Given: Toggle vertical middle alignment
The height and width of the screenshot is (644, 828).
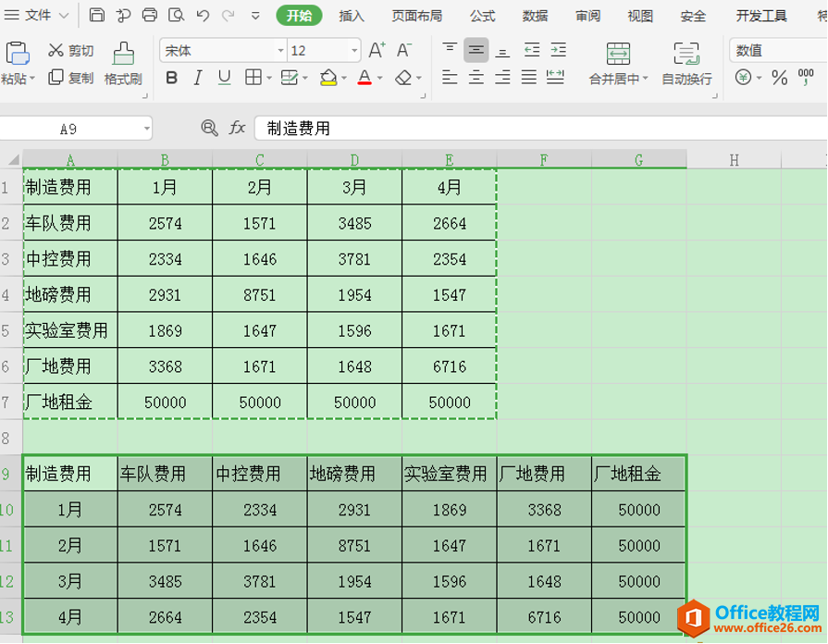Looking at the screenshot, I should tap(476, 50).
